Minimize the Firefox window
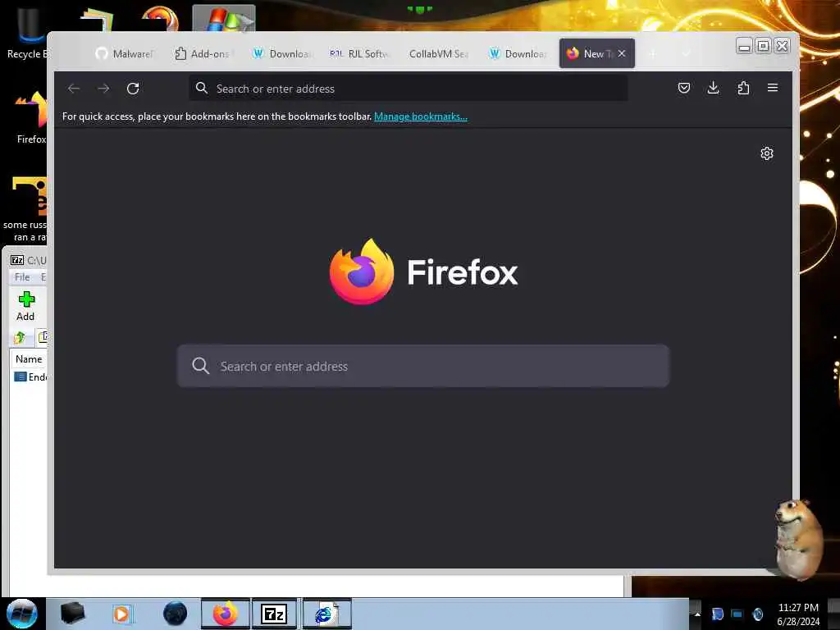840x630 pixels. point(744,47)
